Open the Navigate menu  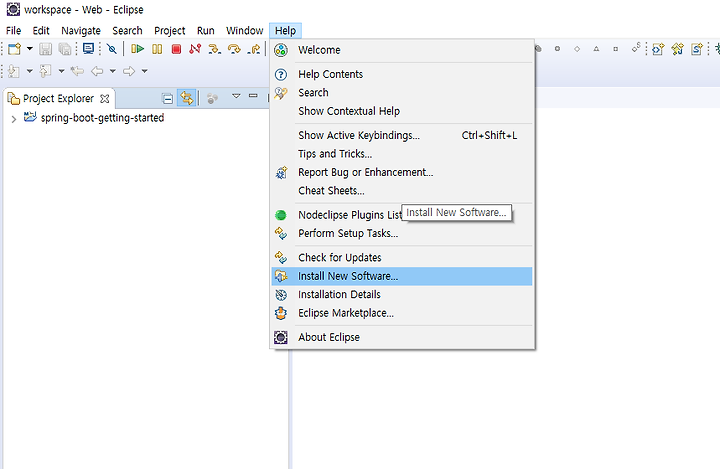point(81,30)
